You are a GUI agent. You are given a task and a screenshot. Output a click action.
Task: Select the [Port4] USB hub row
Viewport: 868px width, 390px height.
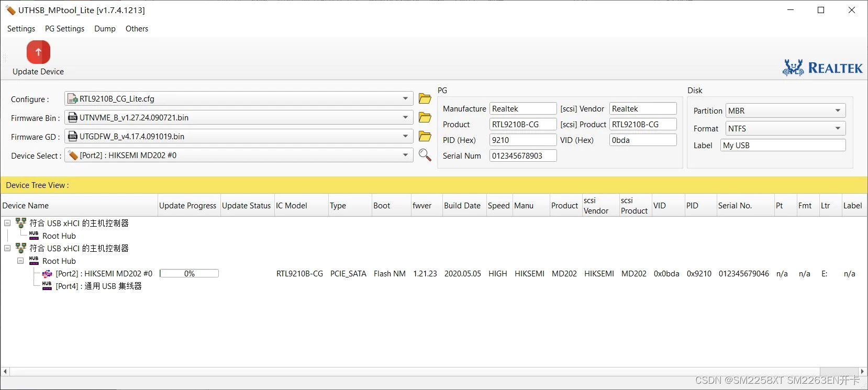coord(99,286)
